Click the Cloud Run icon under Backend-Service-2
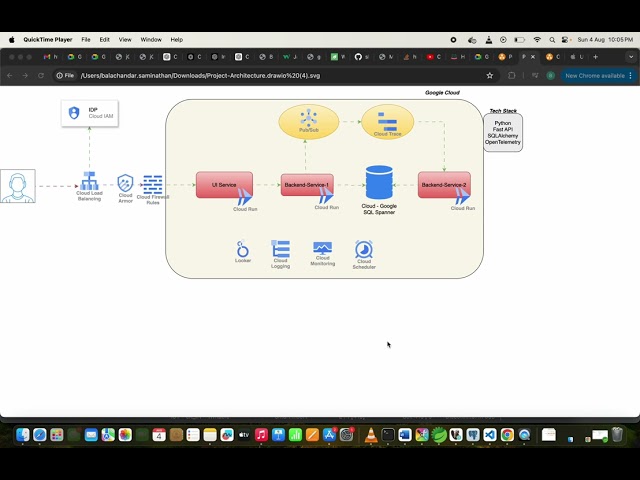Screen dimensions: 640x480 [462, 196]
